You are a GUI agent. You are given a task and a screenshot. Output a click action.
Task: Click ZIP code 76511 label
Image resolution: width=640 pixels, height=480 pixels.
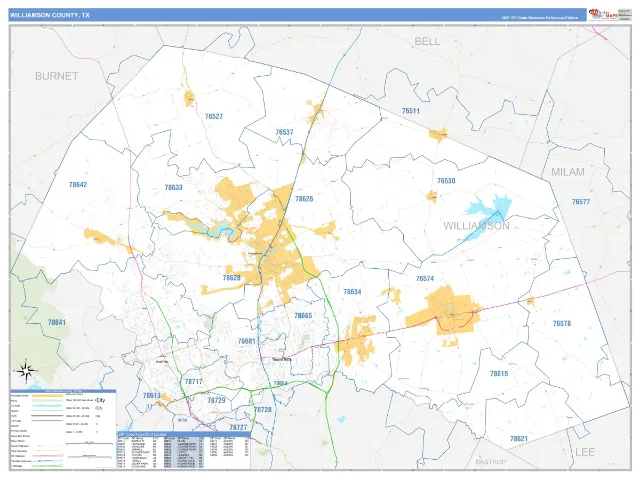tap(411, 111)
